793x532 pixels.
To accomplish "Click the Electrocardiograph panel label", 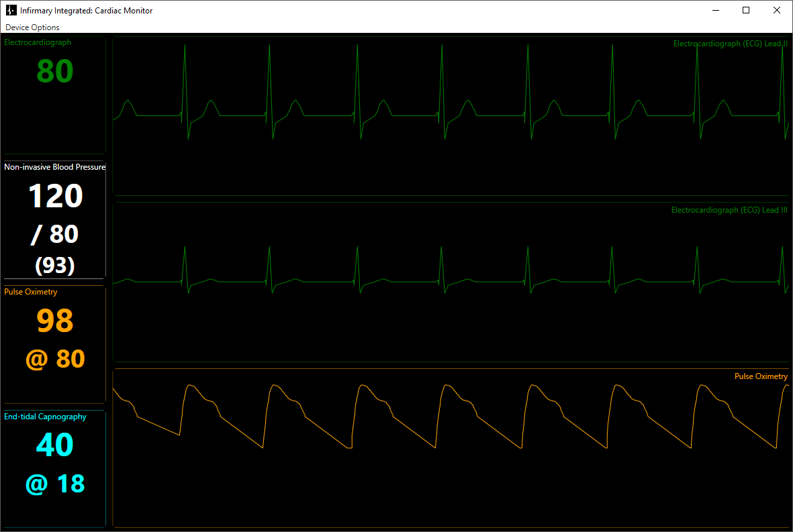I will [38, 42].
